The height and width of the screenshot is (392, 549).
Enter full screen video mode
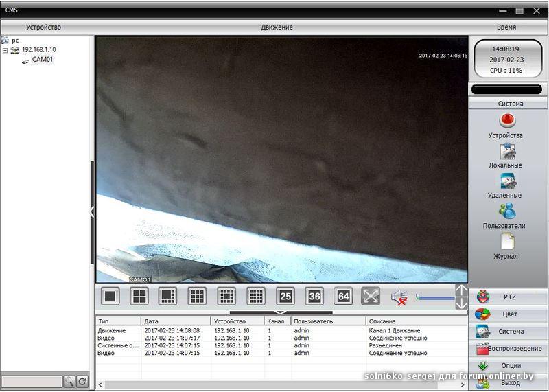coord(371,297)
